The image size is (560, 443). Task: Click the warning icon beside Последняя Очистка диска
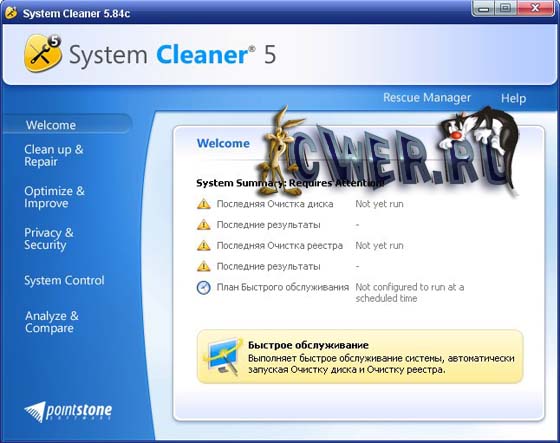point(204,204)
